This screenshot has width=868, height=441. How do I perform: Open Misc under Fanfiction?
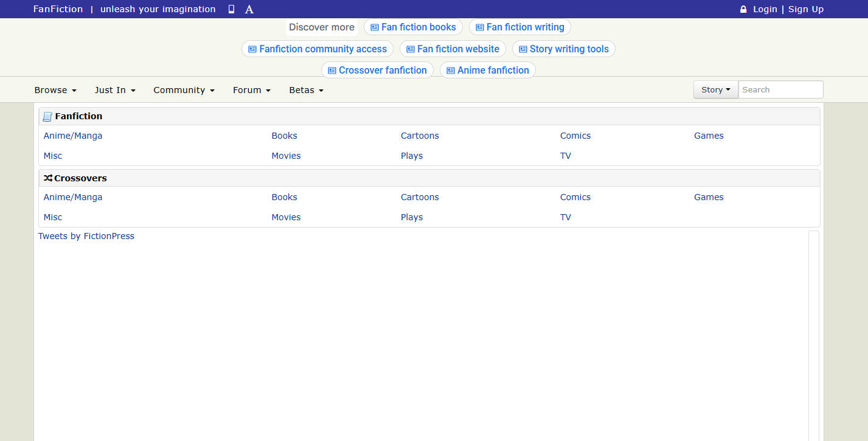(x=53, y=156)
